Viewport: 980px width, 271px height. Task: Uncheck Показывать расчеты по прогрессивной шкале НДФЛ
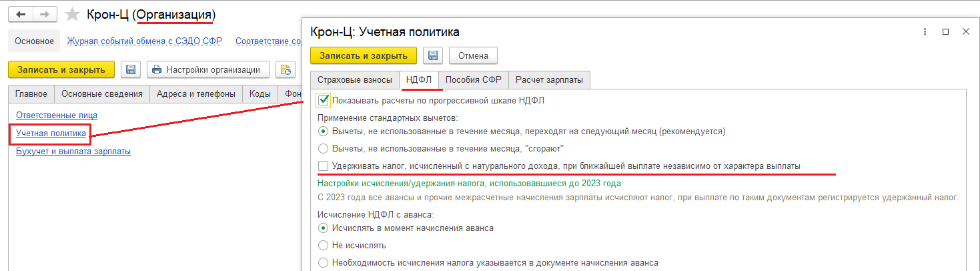[324, 100]
